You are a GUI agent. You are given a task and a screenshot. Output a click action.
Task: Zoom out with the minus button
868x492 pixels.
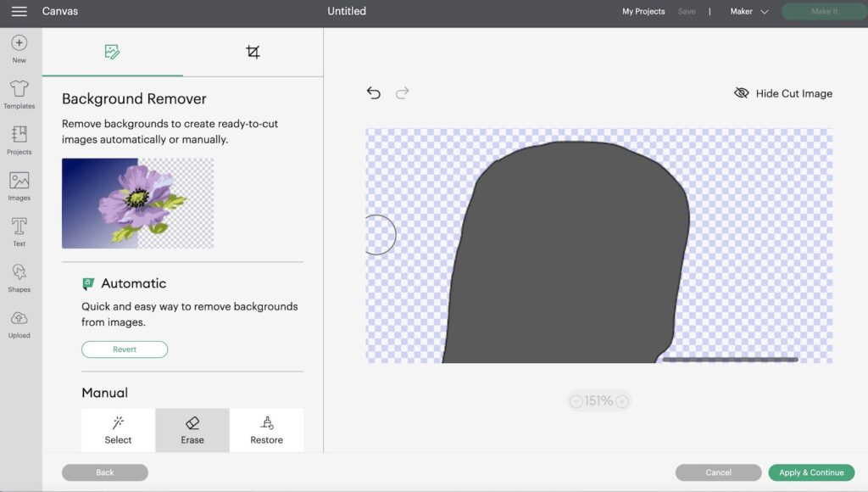point(576,401)
